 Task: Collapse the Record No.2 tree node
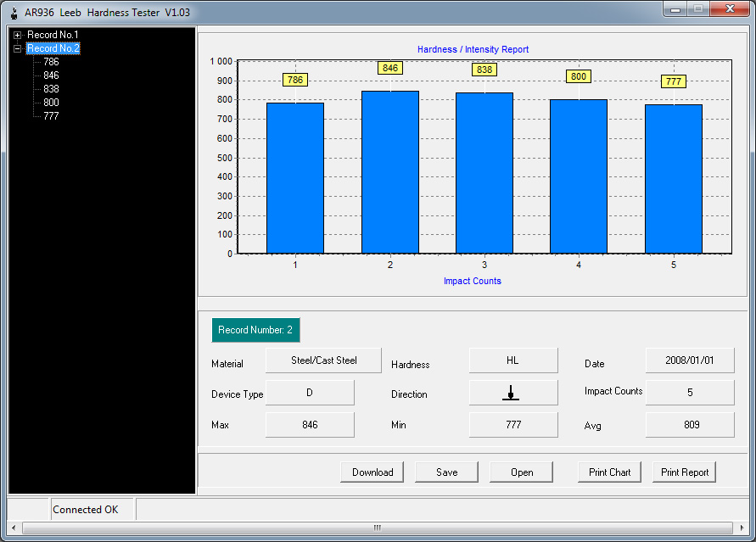tap(17, 48)
